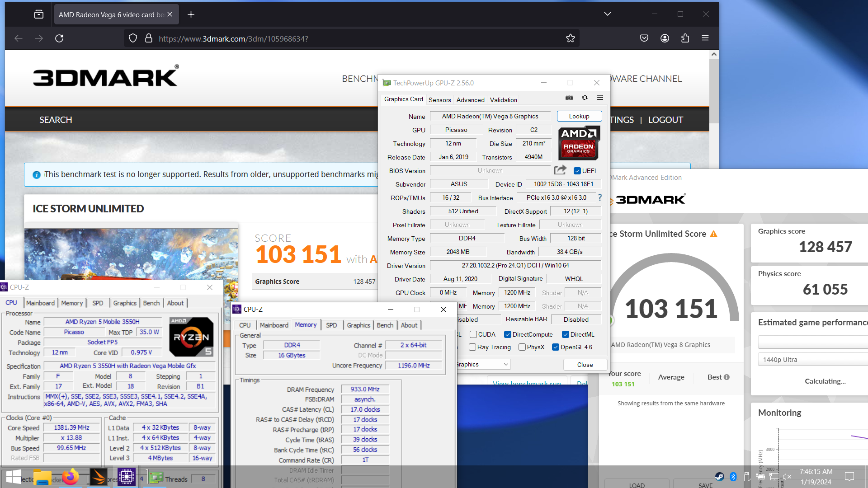Open the Firefox Pocket save icon
Image resolution: width=868 pixels, height=488 pixels.
[x=644, y=38]
